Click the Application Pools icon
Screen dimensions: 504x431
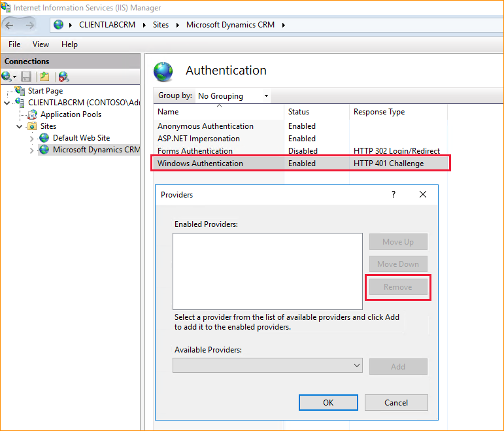click(32, 114)
